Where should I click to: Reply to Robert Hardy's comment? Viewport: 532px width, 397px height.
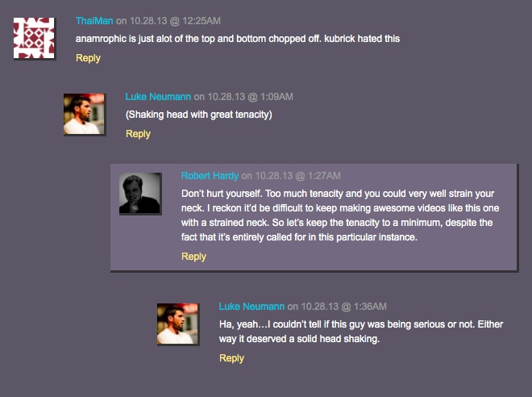tap(193, 257)
